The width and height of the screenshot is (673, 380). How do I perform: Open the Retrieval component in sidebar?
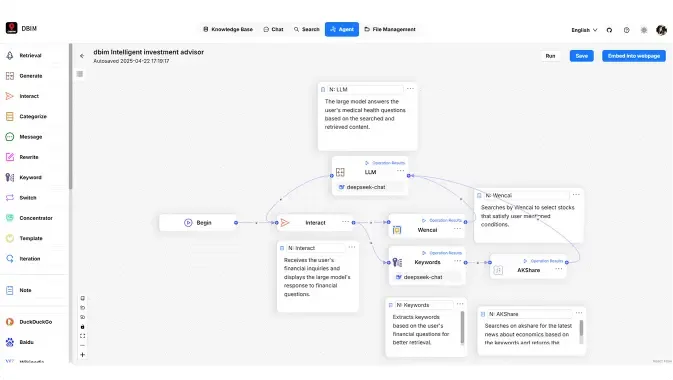30,55
